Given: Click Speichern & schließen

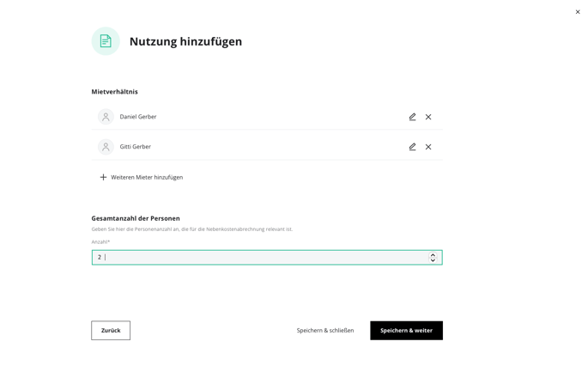Looking at the screenshot, I should tap(325, 331).
